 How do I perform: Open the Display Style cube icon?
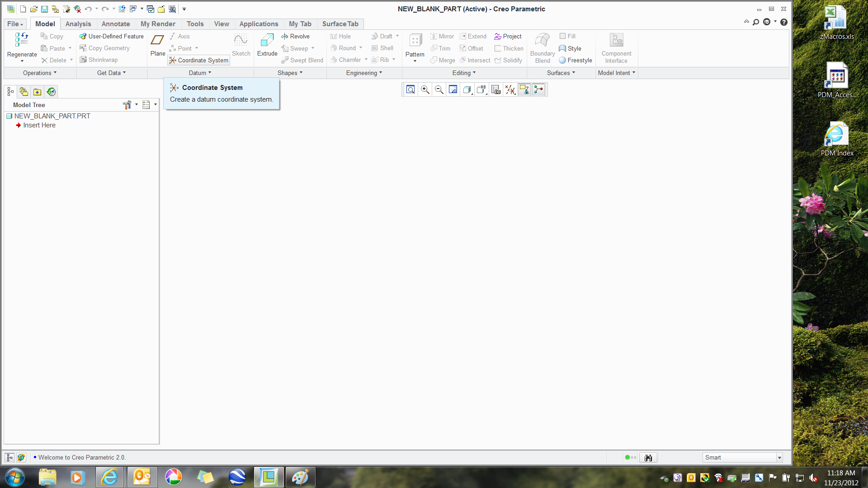pos(467,90)
